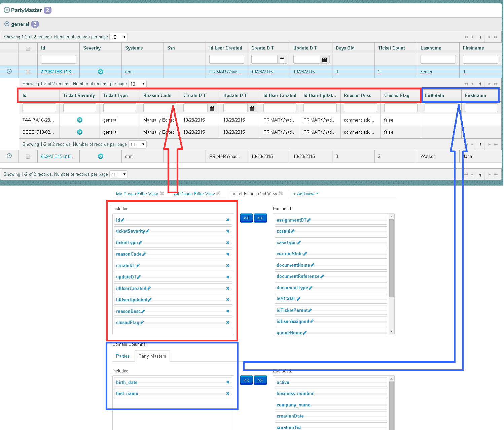Click the severity icon in the Smith row
Image resolution: width=504 pixels, height=430 pixels.
click(x=100, y=72)
